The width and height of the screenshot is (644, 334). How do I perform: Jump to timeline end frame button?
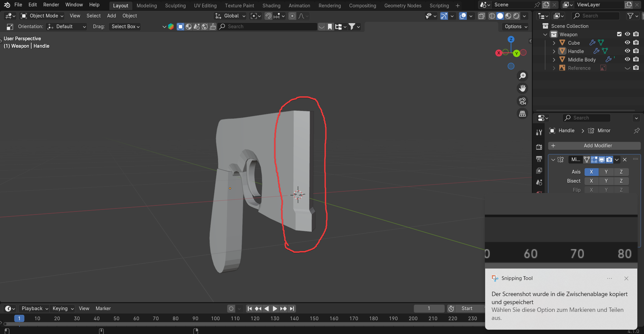292,308
